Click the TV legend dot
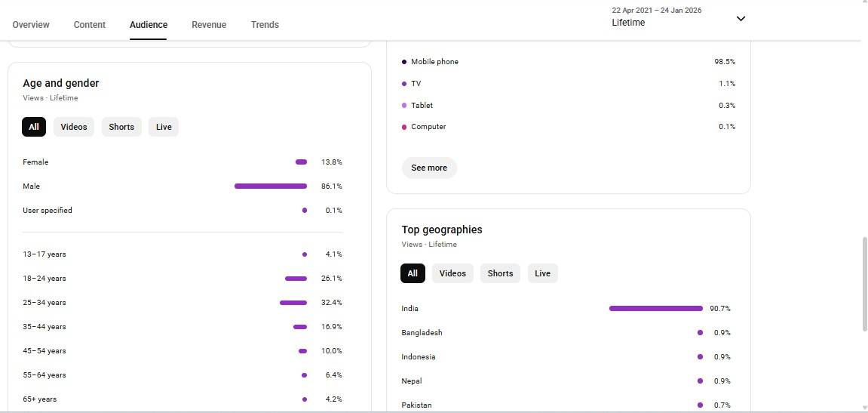Screen dimensions: 868x413 click(404, 84)
